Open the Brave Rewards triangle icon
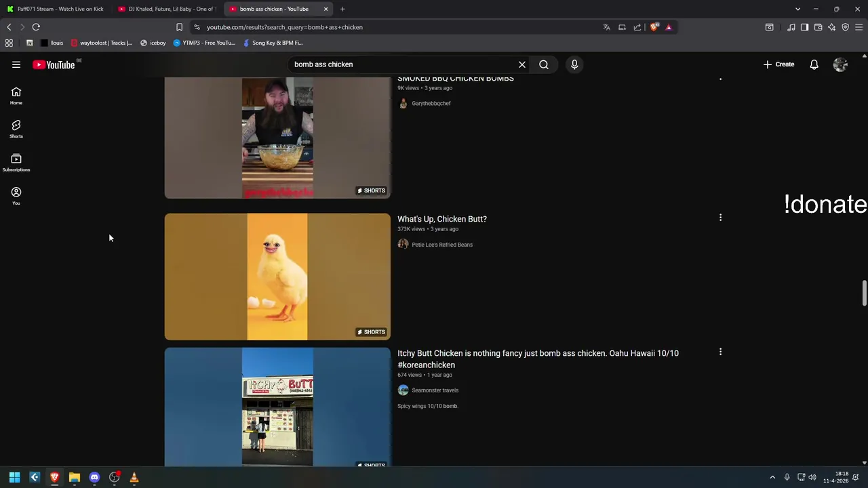The width and height of the screenshot is (868, 488). click(669, 27)
